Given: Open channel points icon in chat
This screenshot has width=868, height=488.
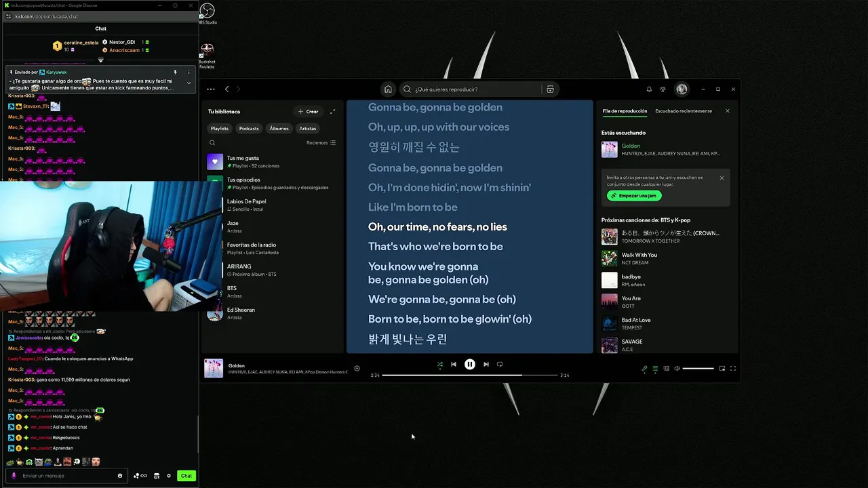Looking at the screenshot, I should (x=140, y=476).
